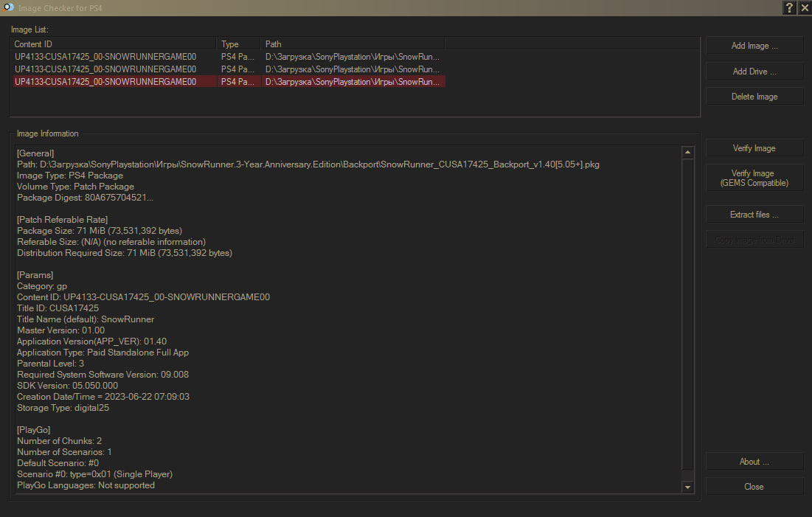The image size is (812, 517).
Task: Select the first SNOWRUNNERGAME00 row in image list
Action: coord(228,57)
